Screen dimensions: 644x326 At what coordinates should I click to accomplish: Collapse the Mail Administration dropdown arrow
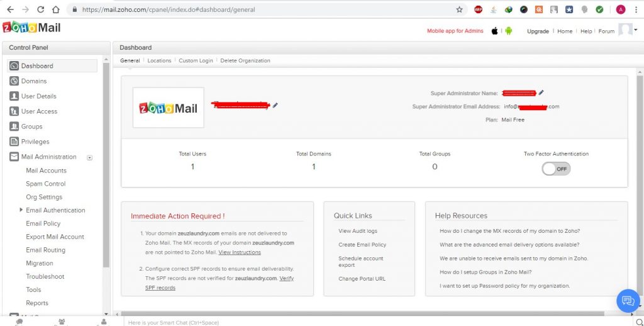coord(90,157)
